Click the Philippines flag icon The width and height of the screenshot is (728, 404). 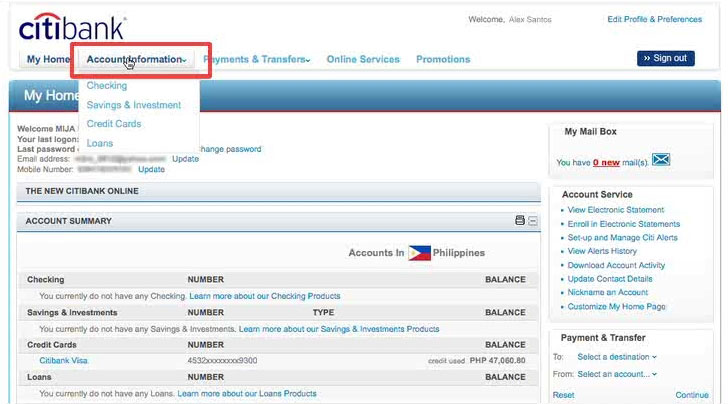[419, 253]
